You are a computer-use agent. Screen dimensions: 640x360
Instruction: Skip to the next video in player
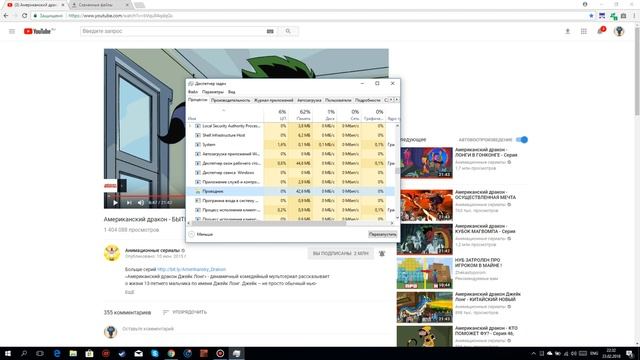(x=129, y=202)
